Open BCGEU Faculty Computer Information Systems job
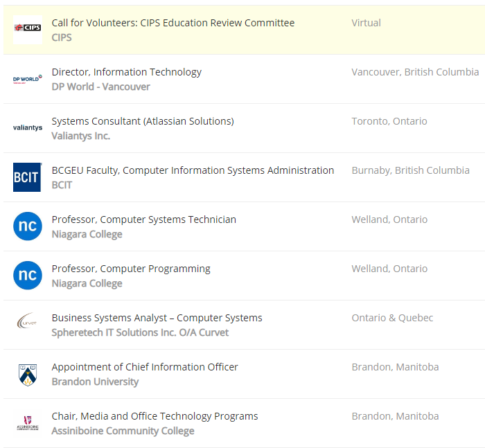Viewport: 485px width, 448px height. (x=193, y=170)
